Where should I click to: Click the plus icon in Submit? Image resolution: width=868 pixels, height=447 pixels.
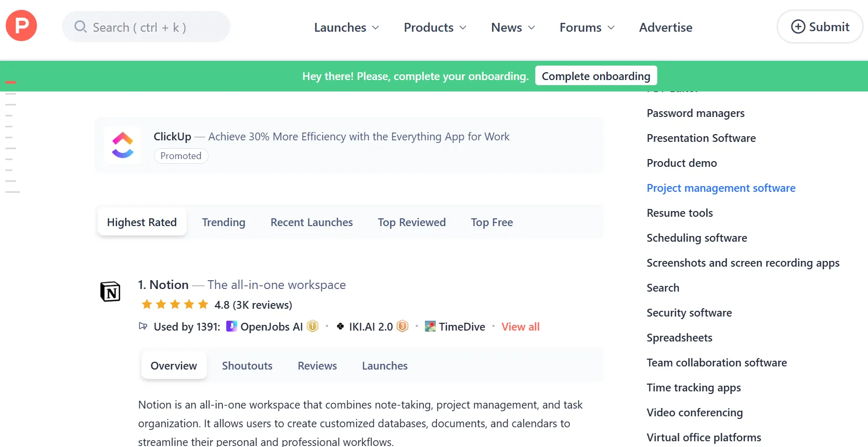(798, 27)
